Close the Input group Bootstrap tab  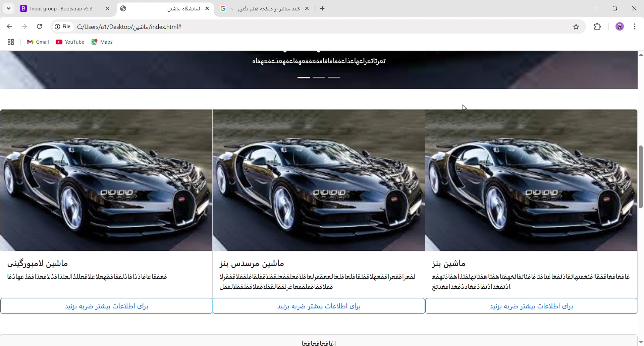point(107,9)
